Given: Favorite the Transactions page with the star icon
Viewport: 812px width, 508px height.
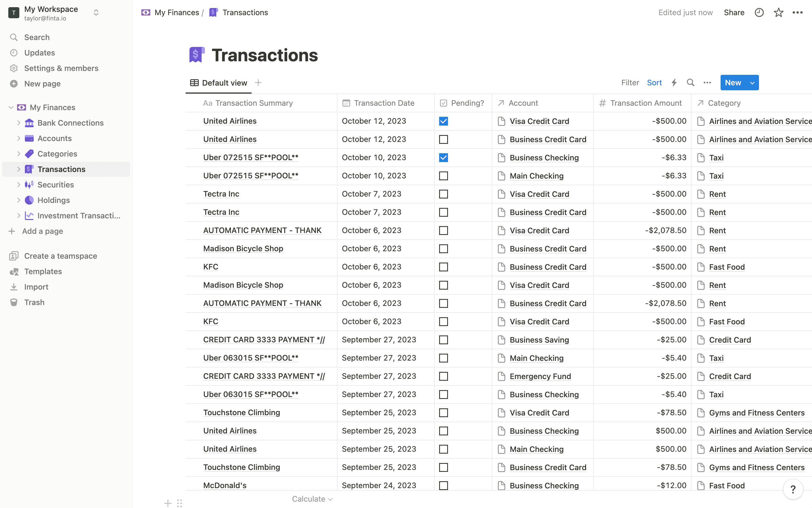Looking at the screenshot, I should (x=779, y=12).
